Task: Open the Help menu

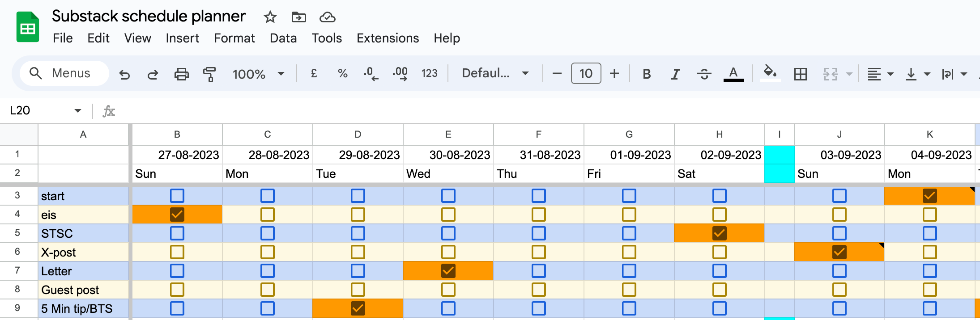Action: click(447, 38)
